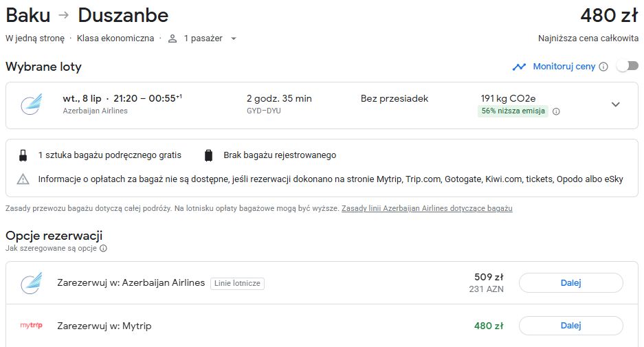644x347 pixels.
Task: Click info icon beside 56% niższa emisja
Action: 556,111
